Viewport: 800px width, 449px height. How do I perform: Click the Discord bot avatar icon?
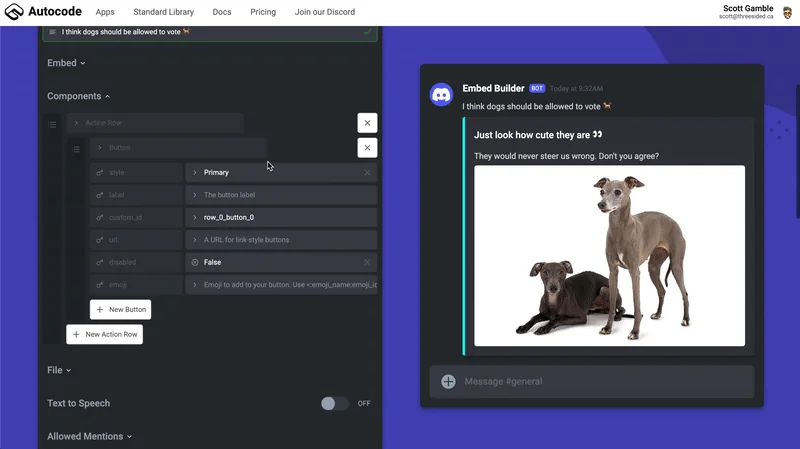pyautogui.click(x=441, y=95)
